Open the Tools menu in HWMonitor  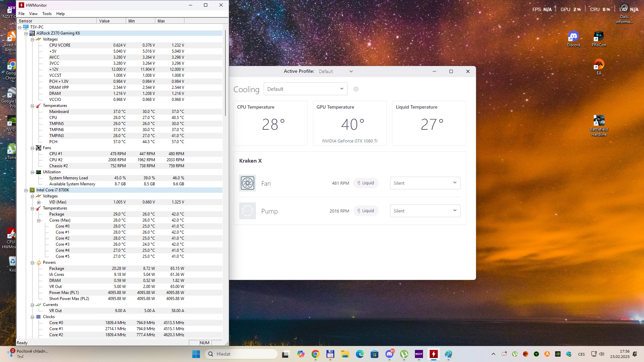point(47,14)
